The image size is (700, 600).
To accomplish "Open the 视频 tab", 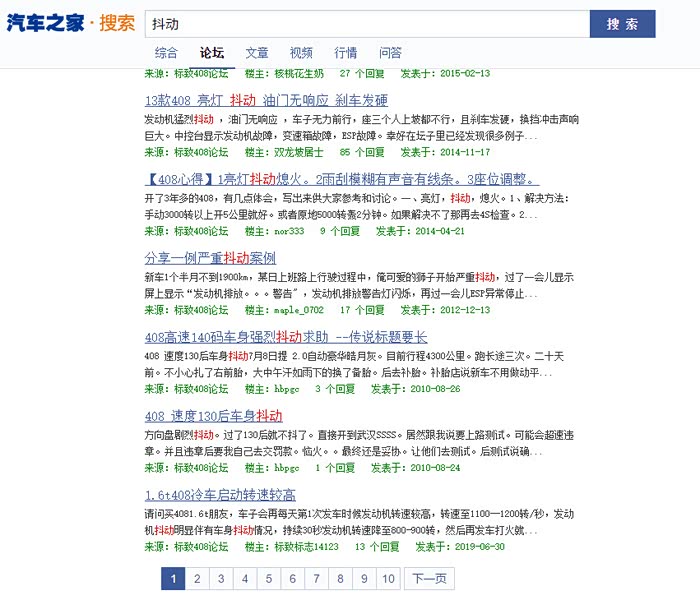I will (301, 53).
